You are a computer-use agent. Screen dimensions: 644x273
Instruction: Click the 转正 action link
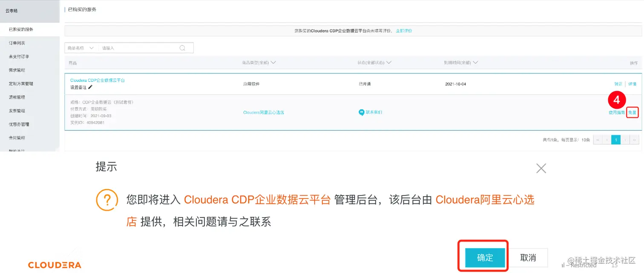[x=618, y=84]
